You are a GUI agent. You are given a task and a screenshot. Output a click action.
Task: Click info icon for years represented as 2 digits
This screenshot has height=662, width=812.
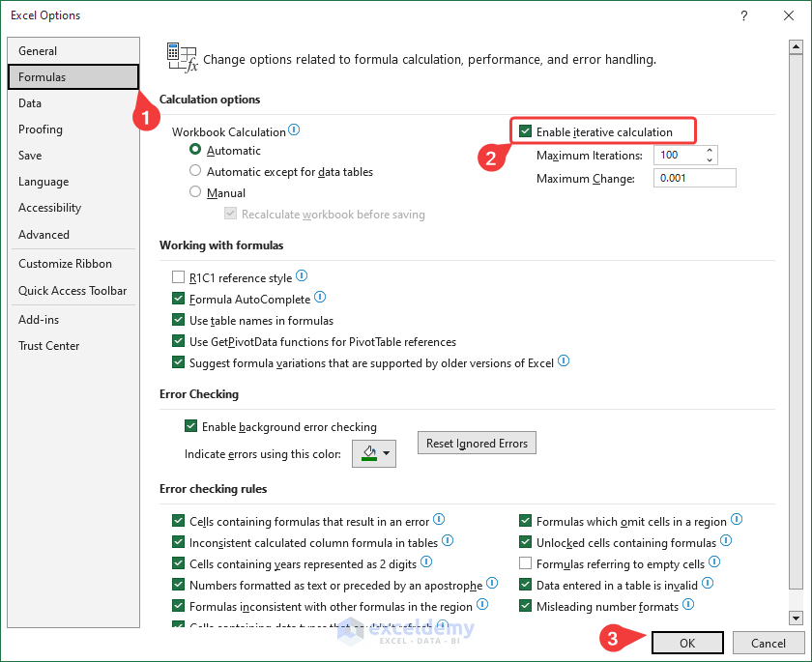[x=426, y=561]
